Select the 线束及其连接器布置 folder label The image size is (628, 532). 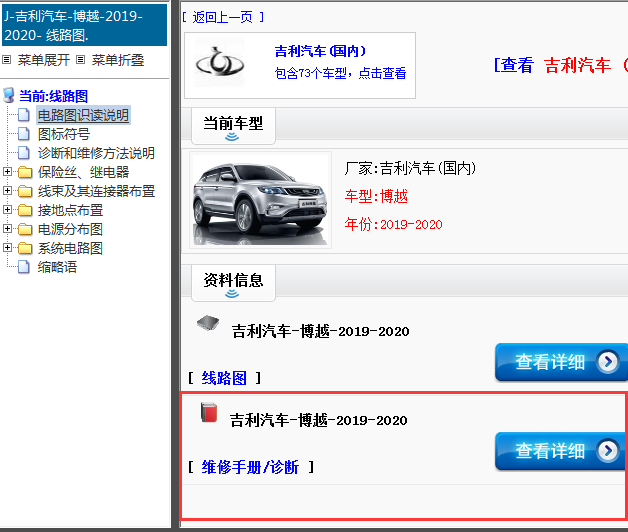click(x=96, y=191)
